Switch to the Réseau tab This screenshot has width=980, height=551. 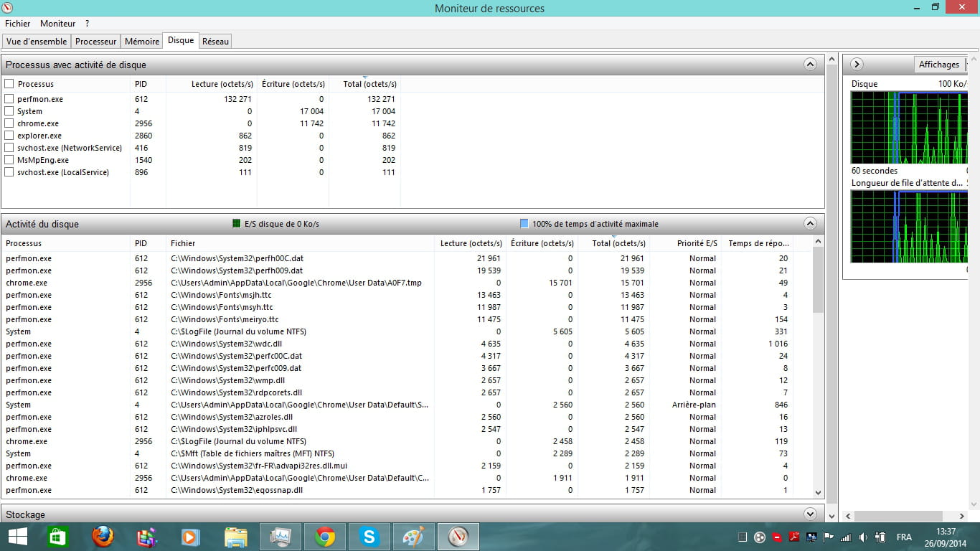click(x=215, y=42)
